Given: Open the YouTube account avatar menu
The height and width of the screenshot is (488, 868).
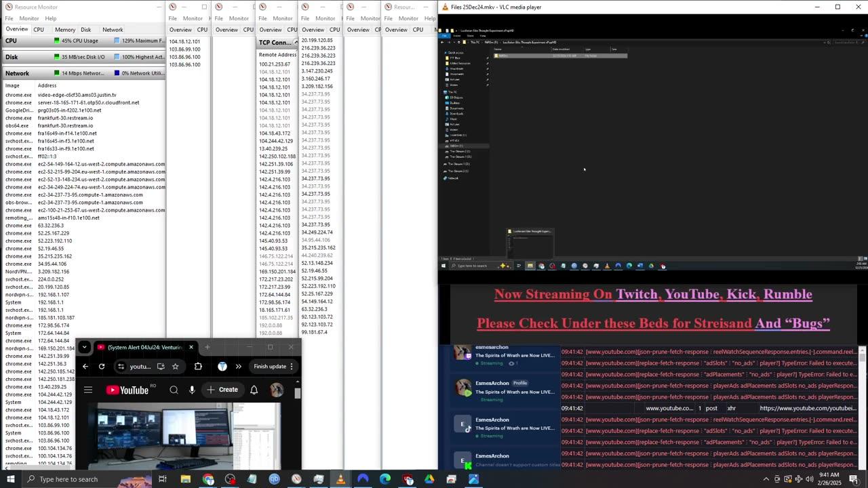Looking at the screenshot, I should (x=277, y=390).
